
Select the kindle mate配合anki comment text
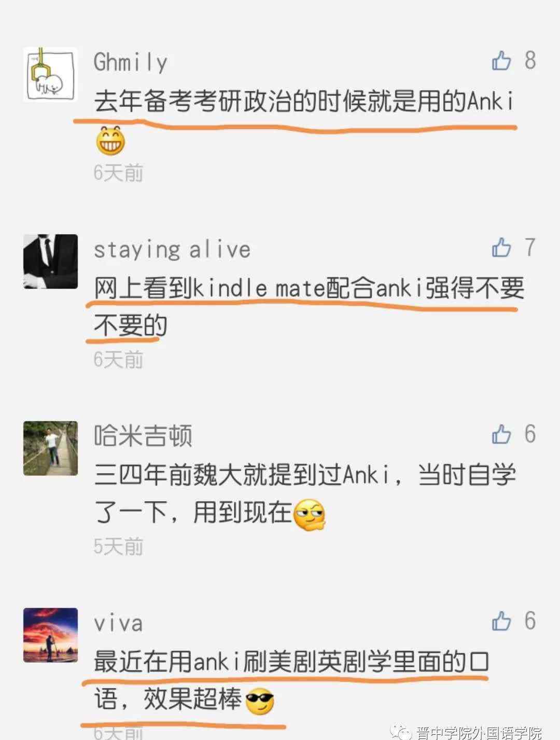click(309, 307)
